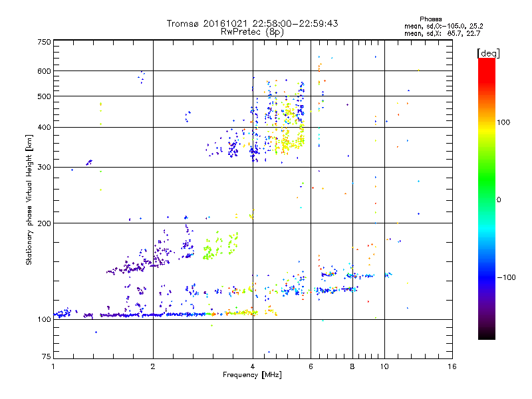
Task: Click the 'RwPretec (8p)' subtitle
Action: coord(252,32)
